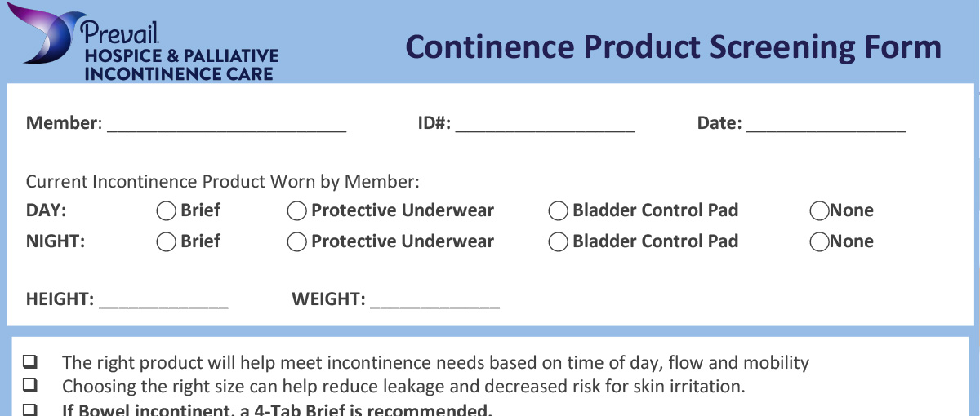Click the HEIGHT entry field
The image size is (980, 416).
click(x=163, y=299)
